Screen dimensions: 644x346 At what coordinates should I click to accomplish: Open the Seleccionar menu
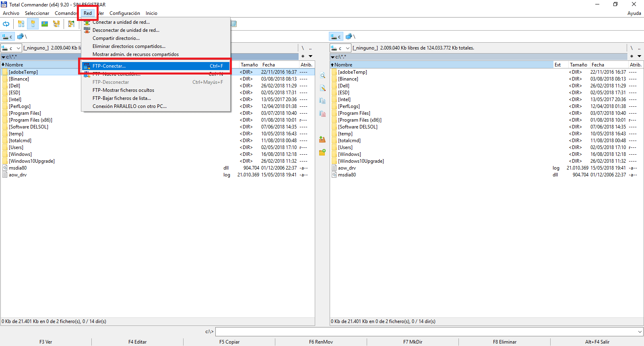tap(37, 13)
